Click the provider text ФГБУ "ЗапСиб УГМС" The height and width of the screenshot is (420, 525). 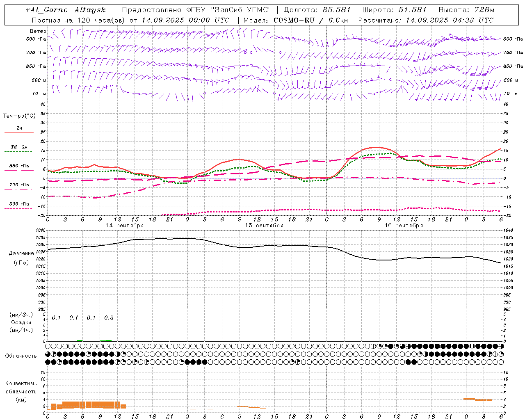229,10
